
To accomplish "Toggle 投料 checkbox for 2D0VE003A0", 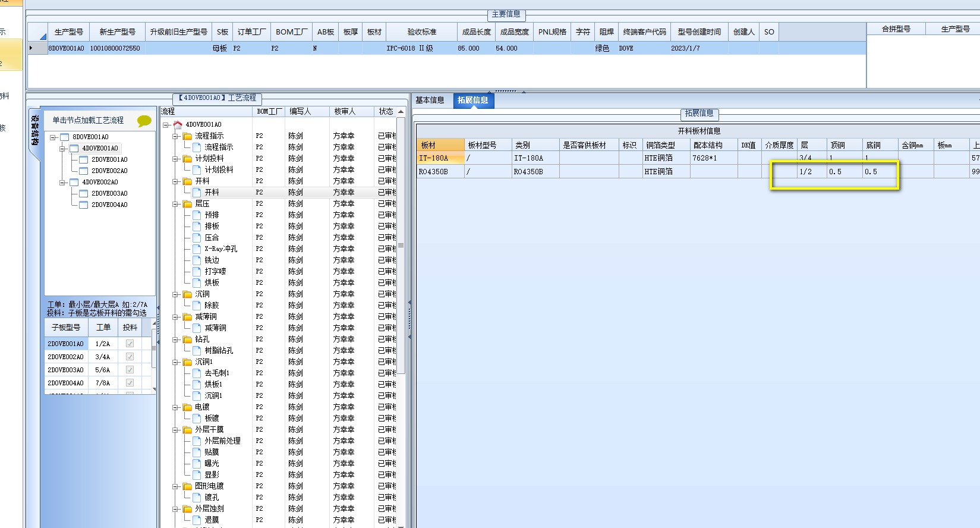I will [130, 370].
